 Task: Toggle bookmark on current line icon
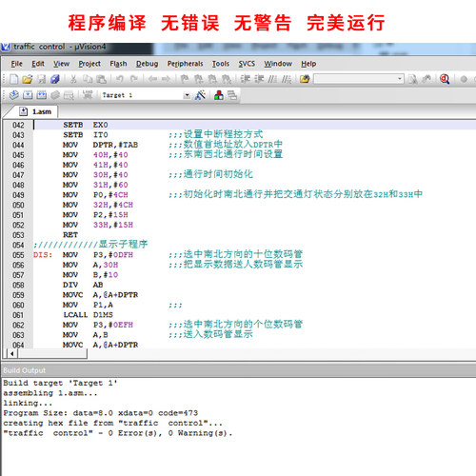point(185,79)
